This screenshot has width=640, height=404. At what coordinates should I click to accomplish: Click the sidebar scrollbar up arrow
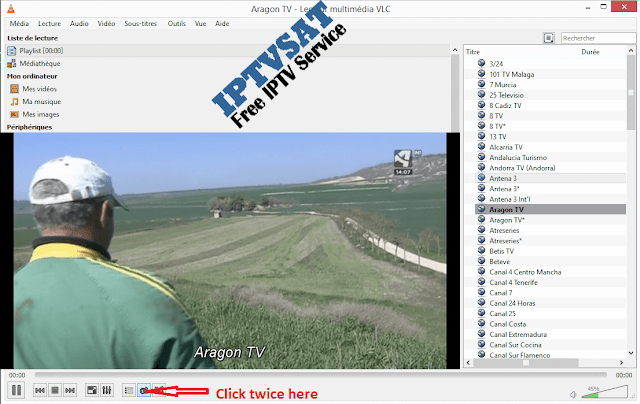click(455, 50)
